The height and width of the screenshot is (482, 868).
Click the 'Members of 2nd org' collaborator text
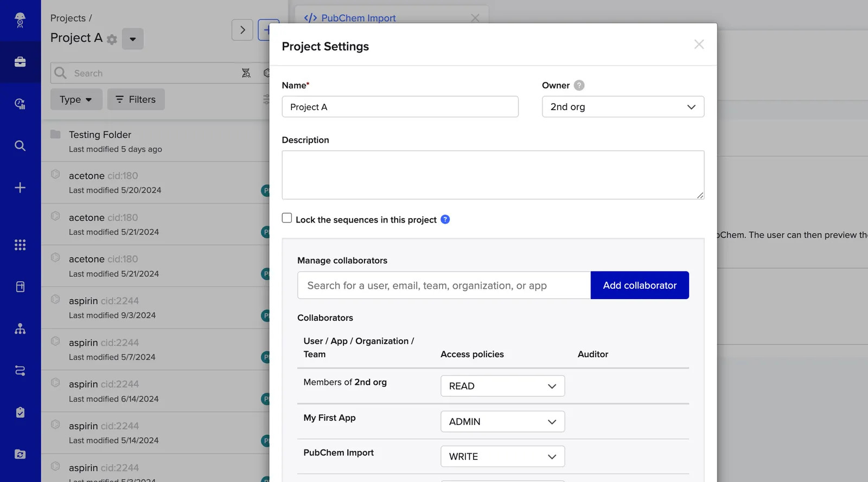(x=345, y=382)
